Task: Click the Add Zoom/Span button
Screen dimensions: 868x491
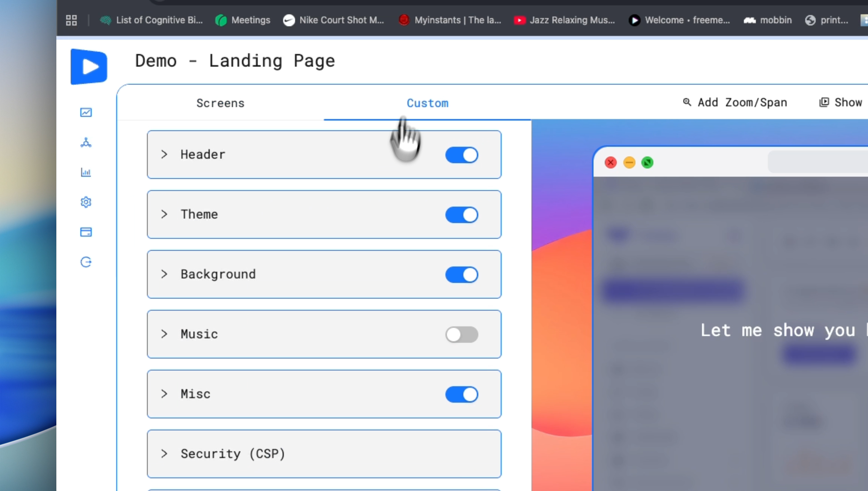Action: 735,102
